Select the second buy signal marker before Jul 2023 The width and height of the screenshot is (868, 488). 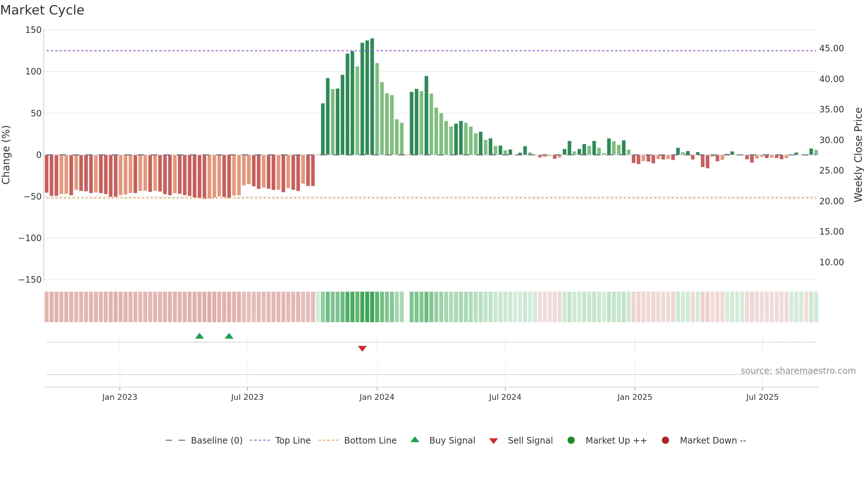click(229, 336)
